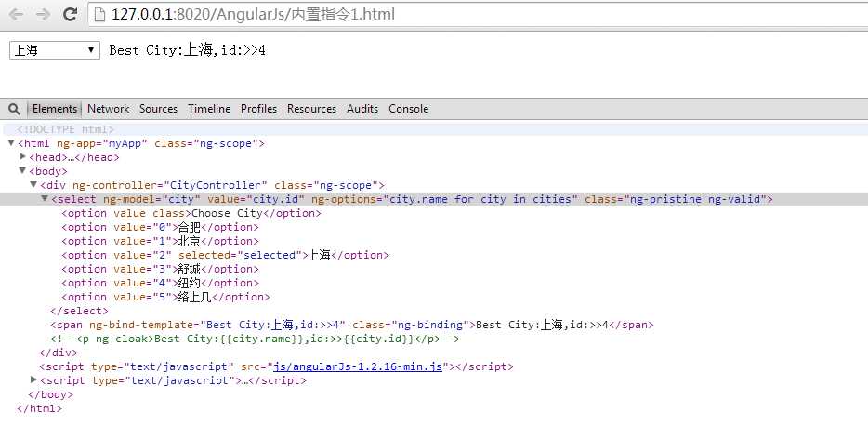Image resolution: width=868 pixels, height=426 pixels.
Task: Select the span ng-bind-template line
Action: click(x=352, y=325)
